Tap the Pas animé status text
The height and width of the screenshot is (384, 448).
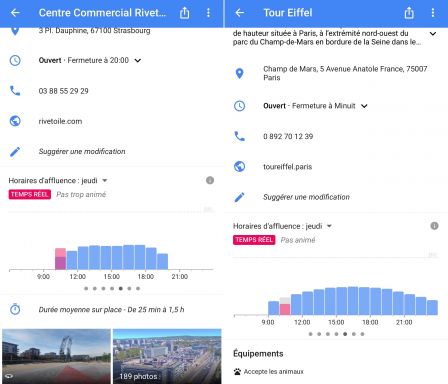[298, 240]
